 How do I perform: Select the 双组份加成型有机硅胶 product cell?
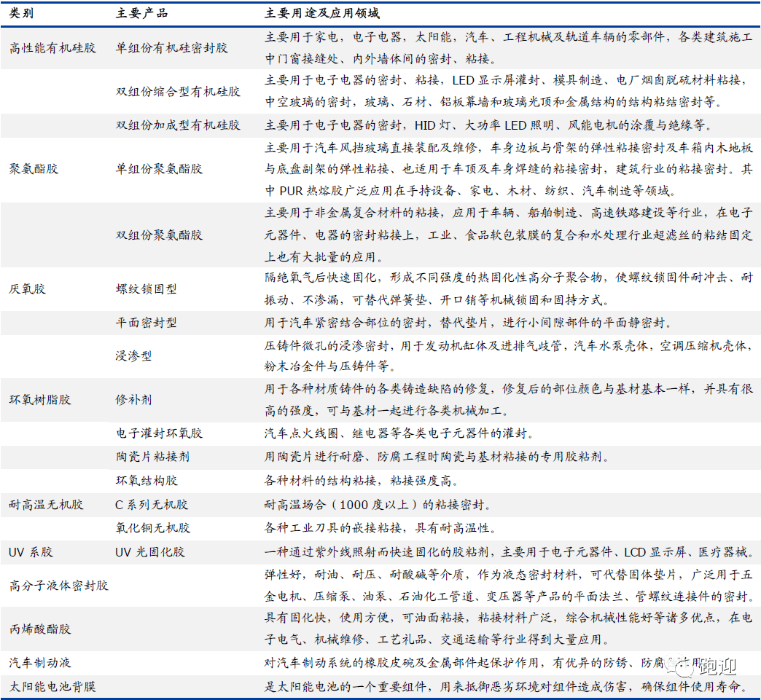pyautogui.click(x=178, y=125)
